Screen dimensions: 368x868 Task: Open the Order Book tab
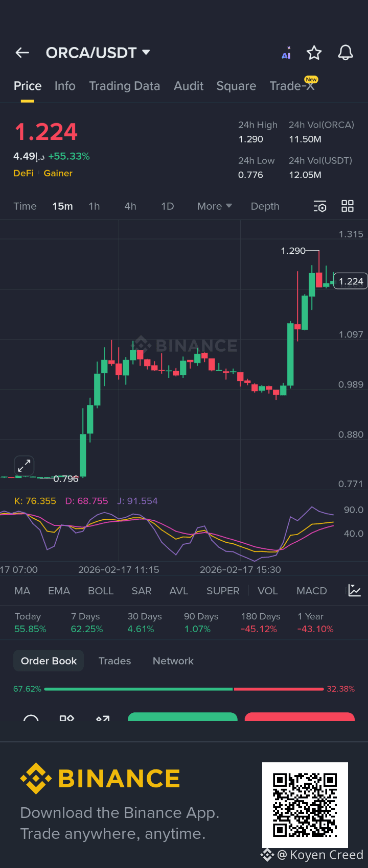click(x=49, y=661)
